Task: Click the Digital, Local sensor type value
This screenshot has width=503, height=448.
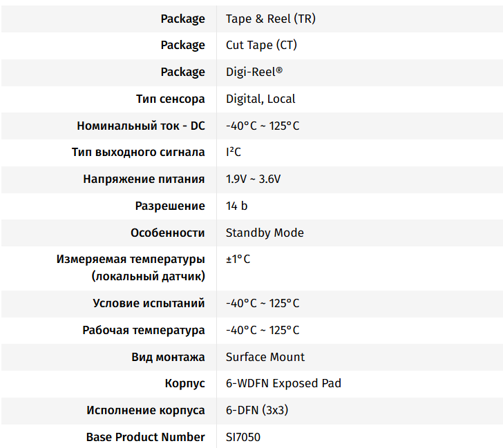Action: coord(260,99)
